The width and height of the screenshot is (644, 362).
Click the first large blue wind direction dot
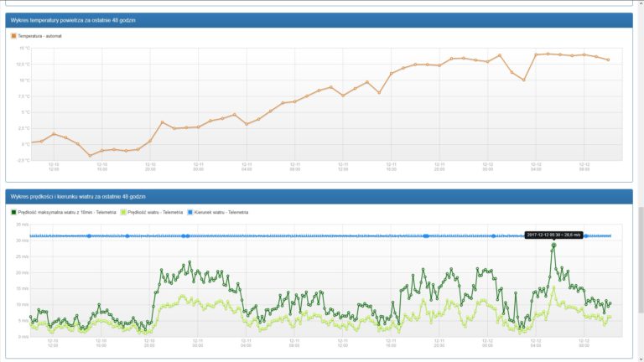click(89, 236)
